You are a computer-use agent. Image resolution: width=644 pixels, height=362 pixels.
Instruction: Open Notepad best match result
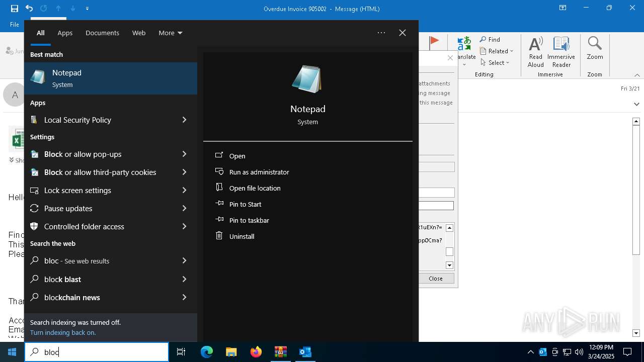(x=111, y=78)
